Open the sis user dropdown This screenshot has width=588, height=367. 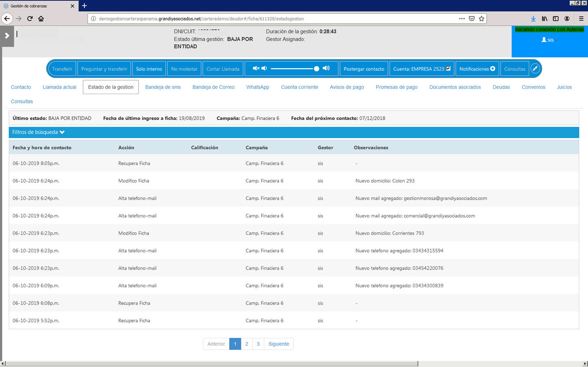pyautogui.click(x=550, y=40)
